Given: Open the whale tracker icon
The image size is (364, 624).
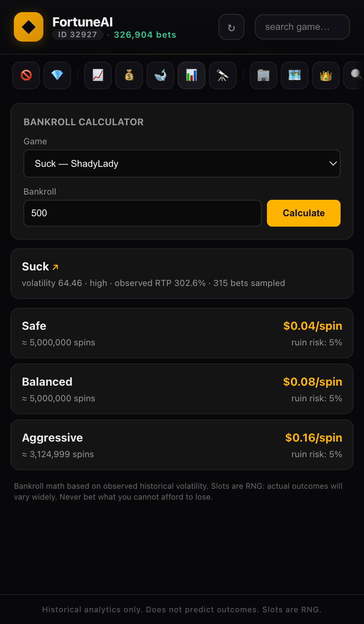Looking at the screenshot, I should [160, 75].
